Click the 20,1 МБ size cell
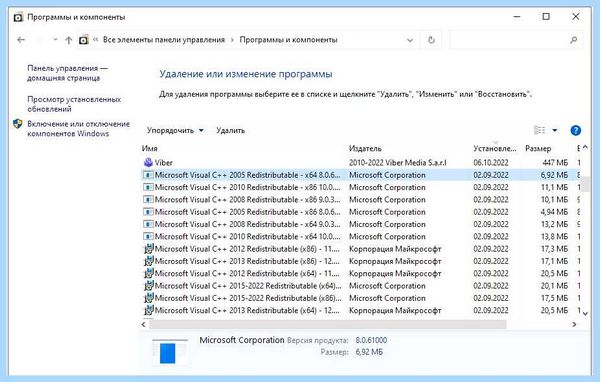Image resolution: width=600 pixels, height=382 pixels. [554, 286]
